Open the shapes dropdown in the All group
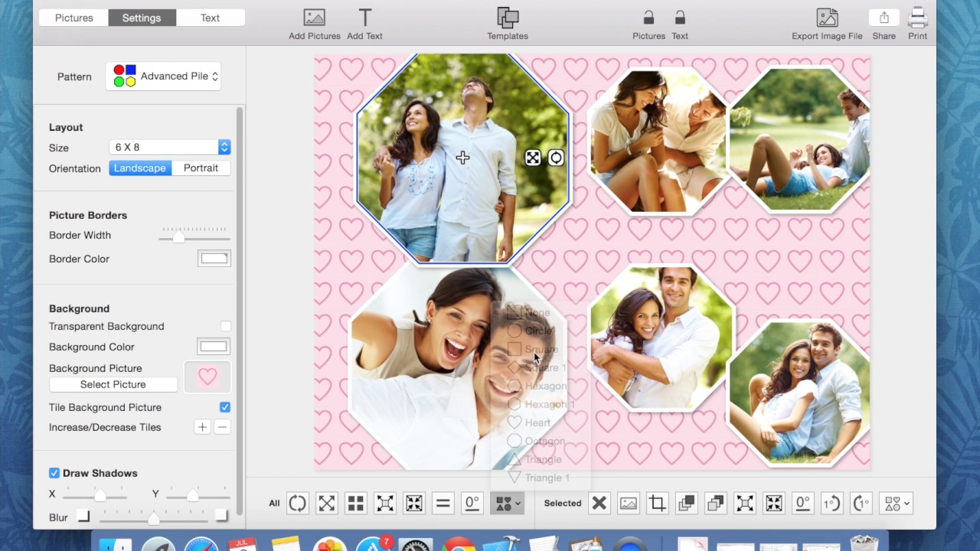The image size is (980, 551). pyautogui.click(x=507, y=503)
